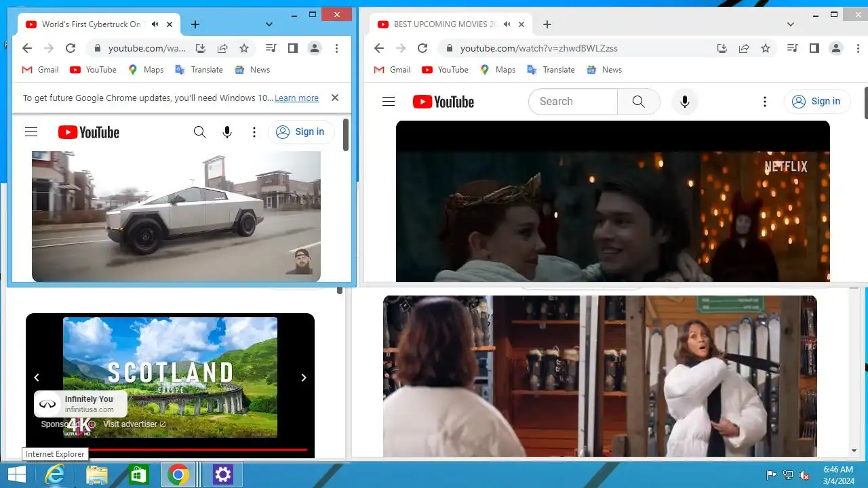Click install app icon in left address bar
The width and height of the screenshot is (868, 488).
pos(201,48)
